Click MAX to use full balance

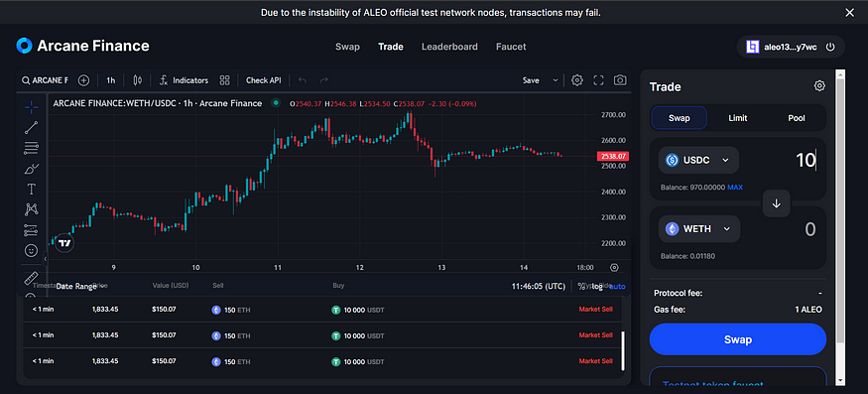point(735,188)
